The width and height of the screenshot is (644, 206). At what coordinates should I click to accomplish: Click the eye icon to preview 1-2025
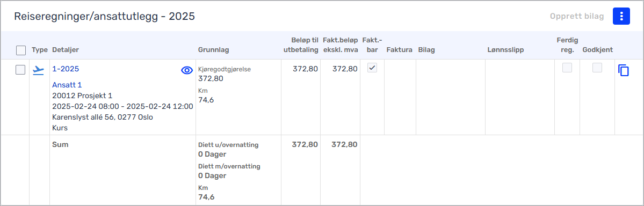point(187,71)
